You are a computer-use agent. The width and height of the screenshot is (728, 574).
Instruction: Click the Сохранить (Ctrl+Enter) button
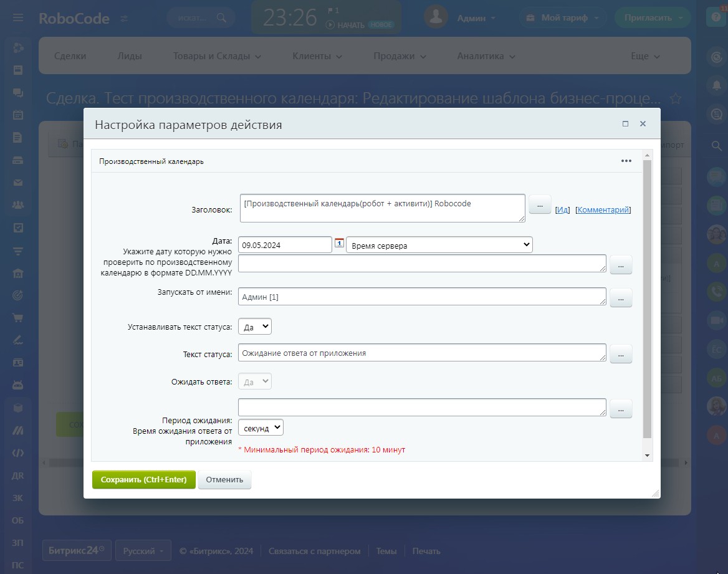point(143,480)
